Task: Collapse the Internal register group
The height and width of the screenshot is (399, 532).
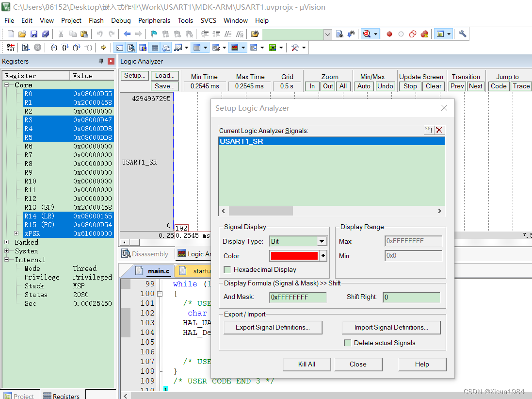Action: coord(6,260)
